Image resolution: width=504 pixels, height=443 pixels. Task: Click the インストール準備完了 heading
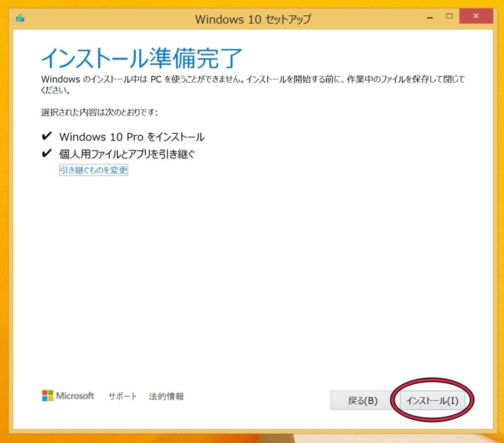[142, 59]
